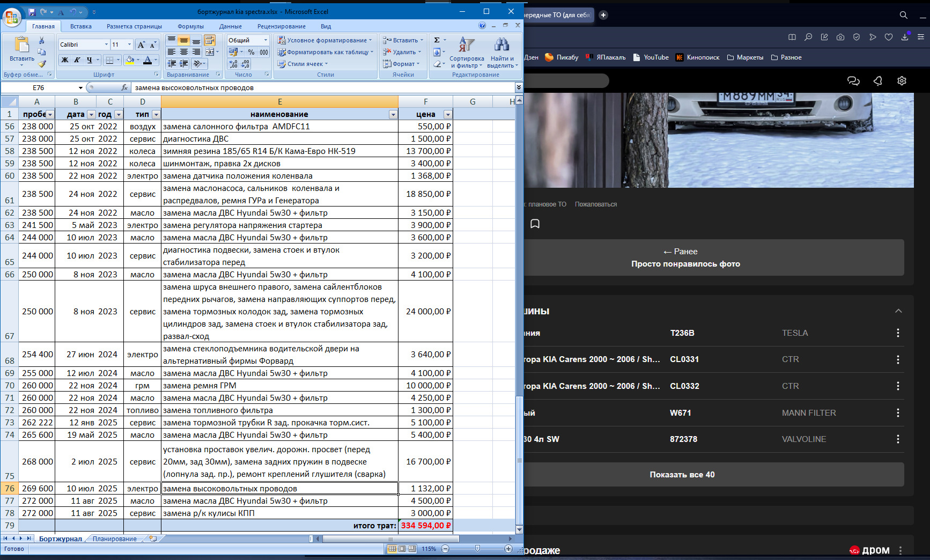Switch to Normal view in status bar

click(392, 549)
